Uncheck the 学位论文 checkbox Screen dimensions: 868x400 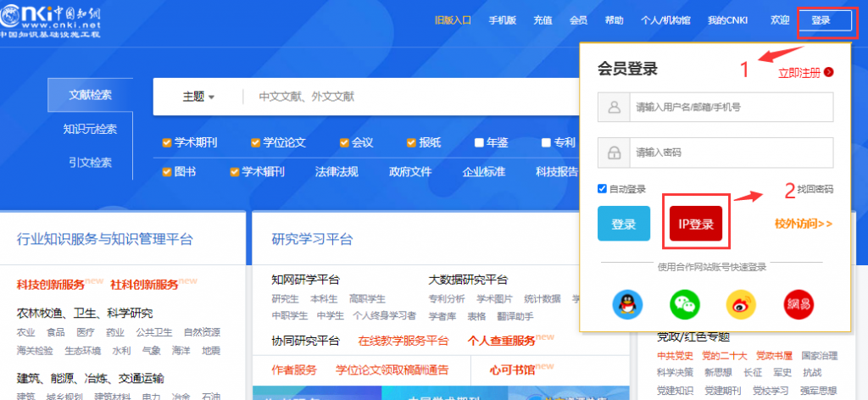click(x=255, y=142)
